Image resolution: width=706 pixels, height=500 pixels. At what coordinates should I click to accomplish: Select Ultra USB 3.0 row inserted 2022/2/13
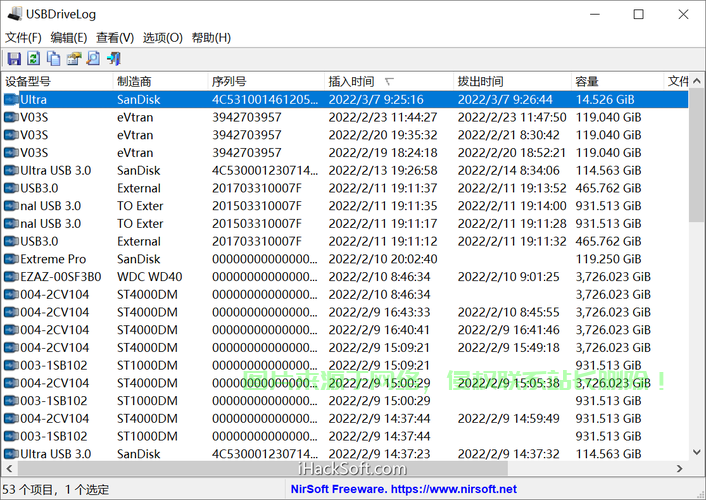click(x=345, y=170)
